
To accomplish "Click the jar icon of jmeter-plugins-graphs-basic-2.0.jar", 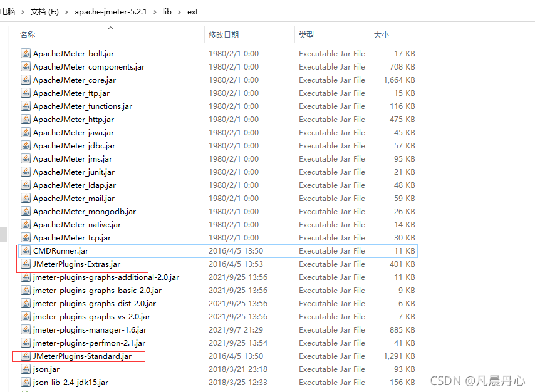I will click(26, 290).
